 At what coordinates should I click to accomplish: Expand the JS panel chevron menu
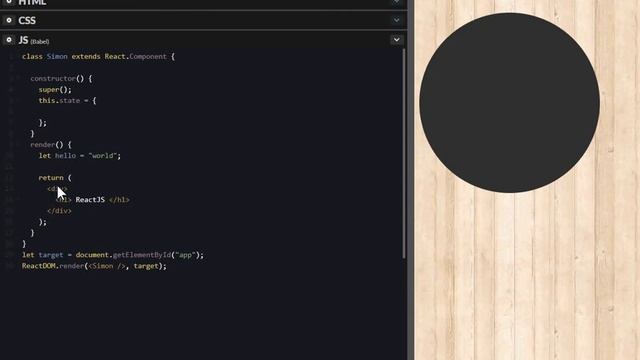click(x=396, y=40)
